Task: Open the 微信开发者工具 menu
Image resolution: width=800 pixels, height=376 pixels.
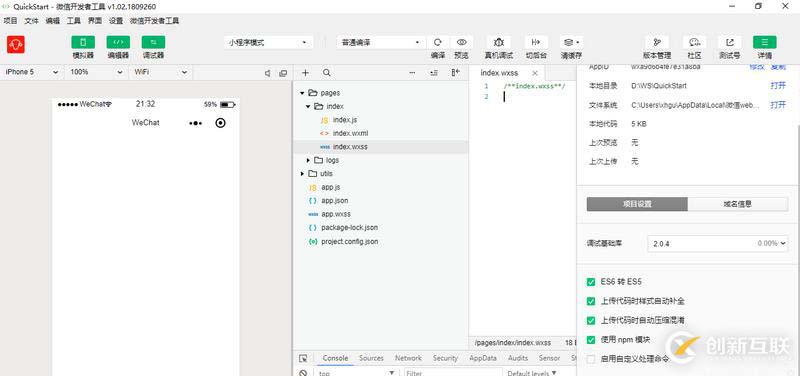Action: 155,21
